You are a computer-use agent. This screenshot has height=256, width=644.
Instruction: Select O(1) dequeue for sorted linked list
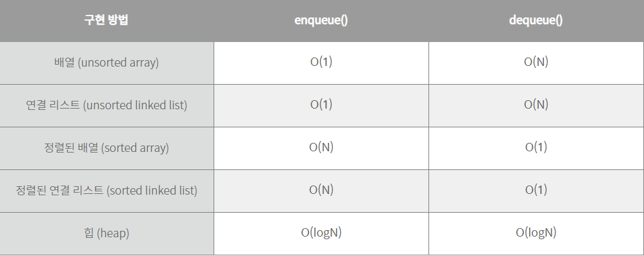(536, 189)
